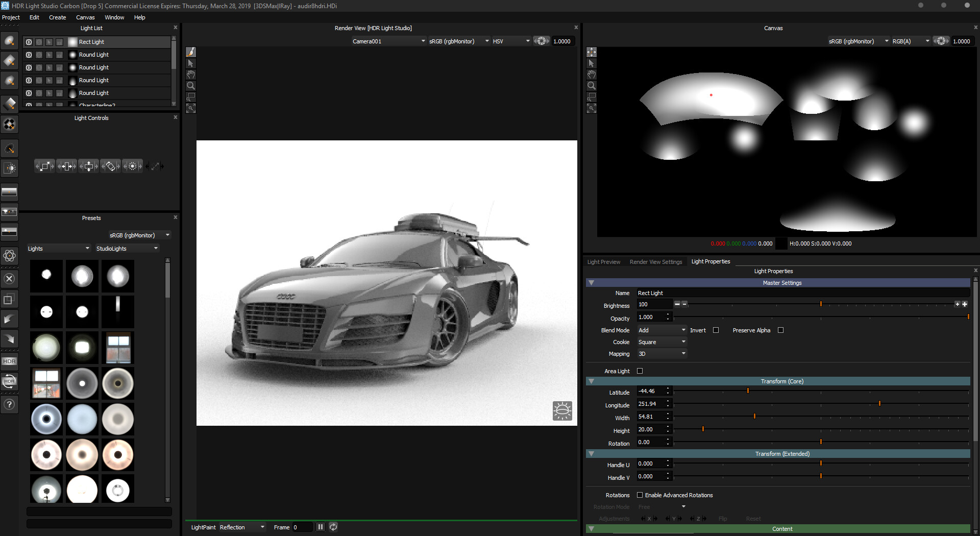Click the light Name input field
This screenshot has width=980, height=536.
pyautogui.click(x=803, y=293)
